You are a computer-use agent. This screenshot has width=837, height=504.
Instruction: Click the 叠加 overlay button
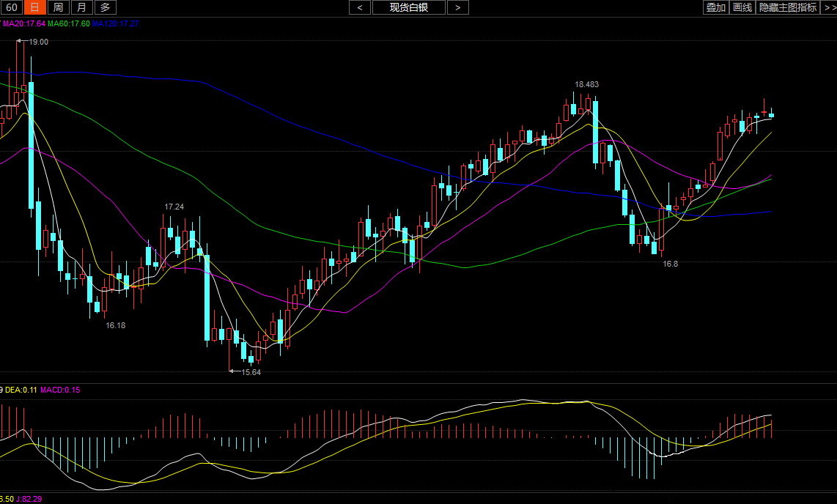pos(715,7)
